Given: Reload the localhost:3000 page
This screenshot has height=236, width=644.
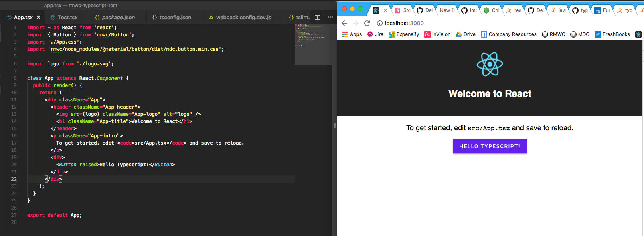Looking at the screenshot, I should [x=367, y=23].
